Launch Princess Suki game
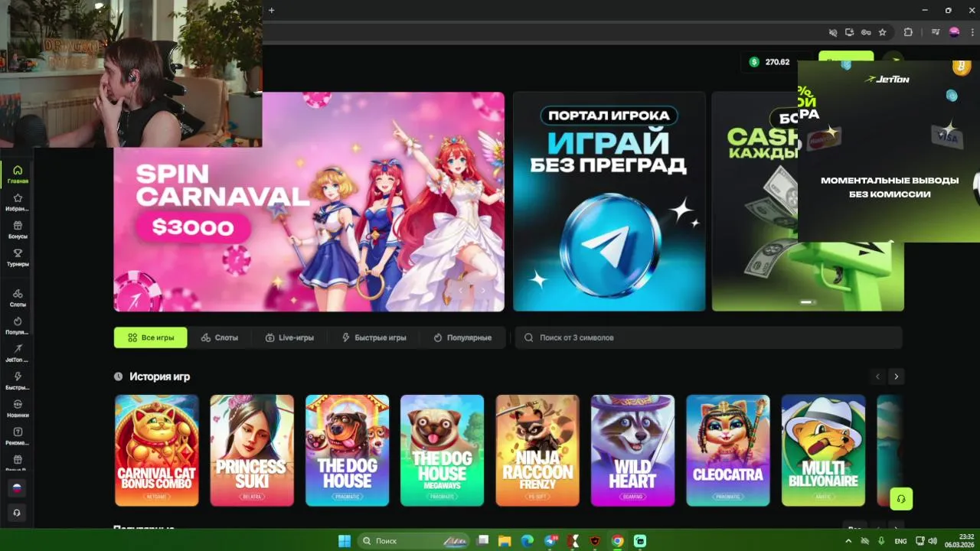980x551 pixels. [252, 450]
